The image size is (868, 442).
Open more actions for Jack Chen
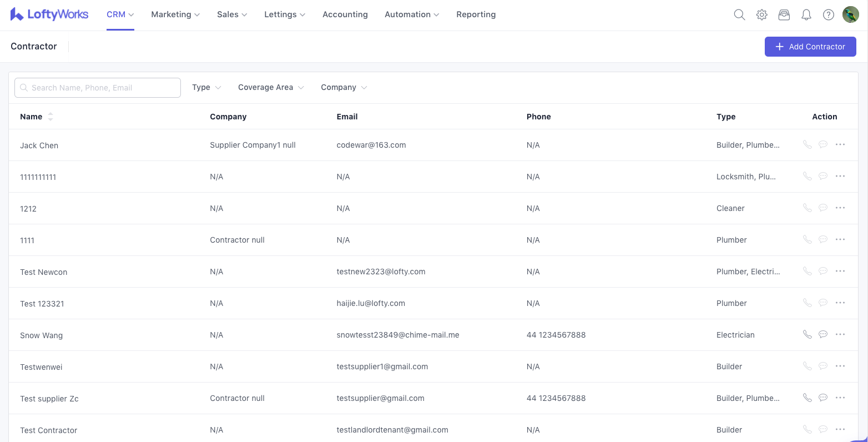point(840,144)
